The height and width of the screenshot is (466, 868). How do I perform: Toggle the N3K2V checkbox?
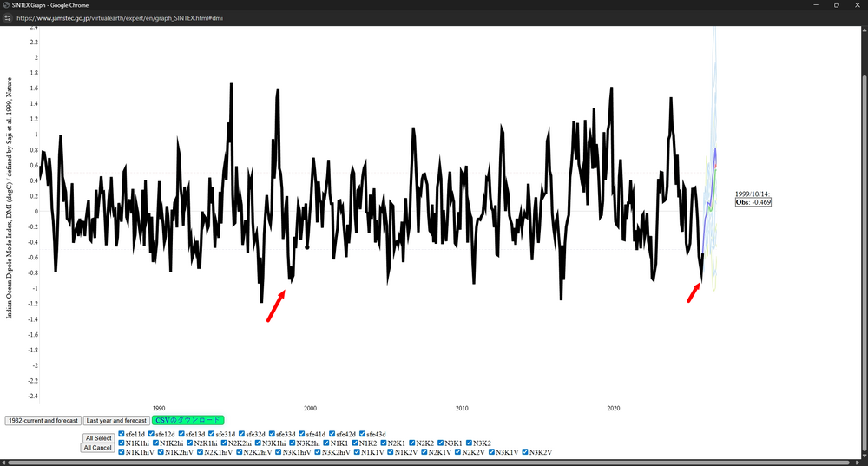point(525,452)
